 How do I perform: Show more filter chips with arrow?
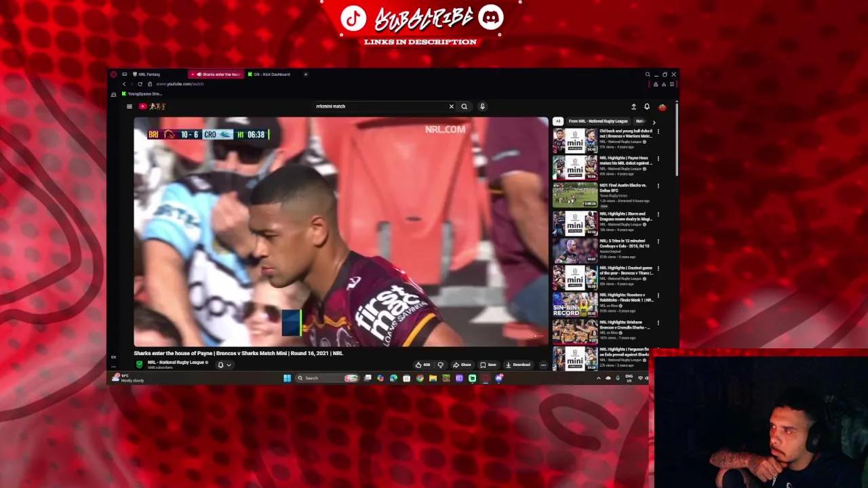[x=654, y=122]
